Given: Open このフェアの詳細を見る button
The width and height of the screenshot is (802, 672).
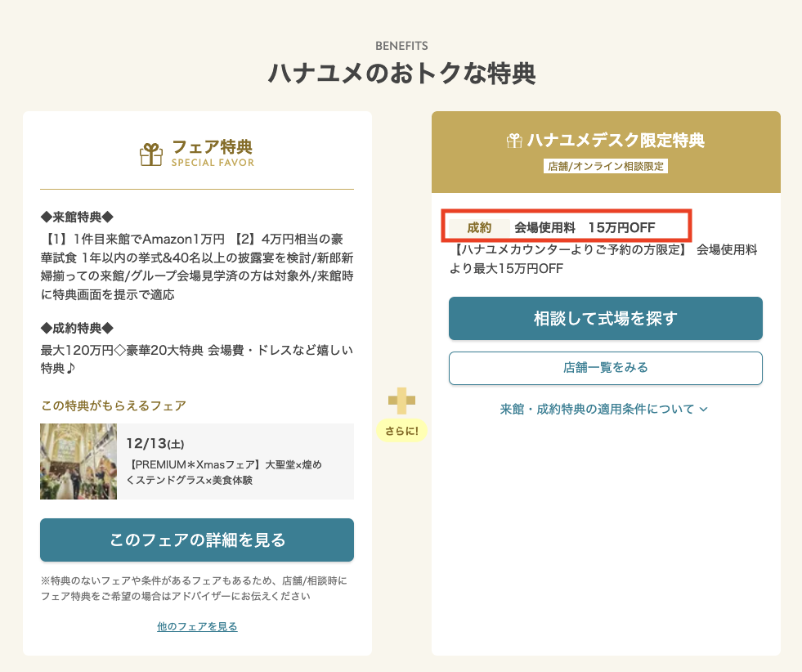Looking at the screenshot, I should click(x=197, y=540).
